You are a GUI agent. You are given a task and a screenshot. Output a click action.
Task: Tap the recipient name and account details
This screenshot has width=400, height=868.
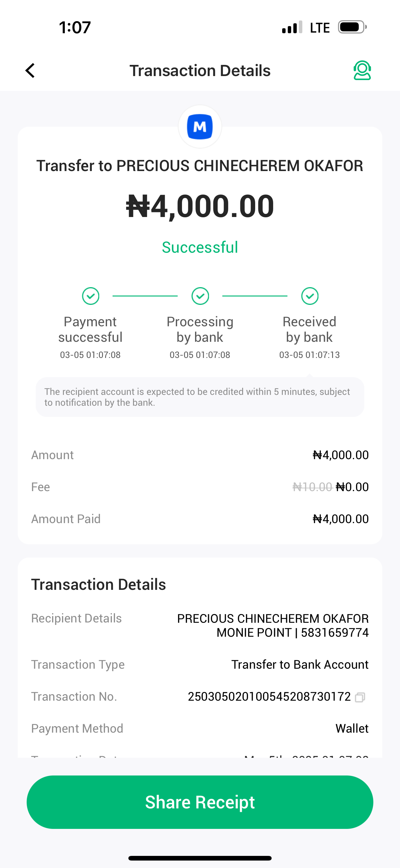click(273, 626)
